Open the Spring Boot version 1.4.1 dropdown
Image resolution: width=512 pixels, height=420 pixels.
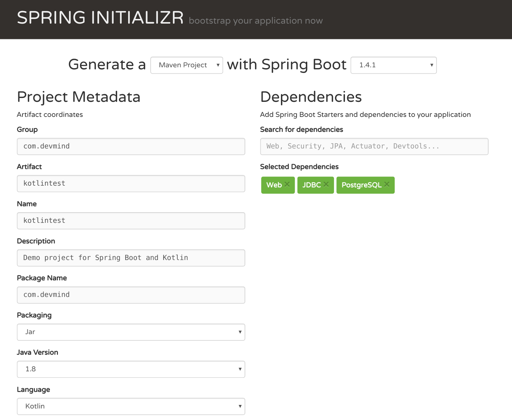point(394,65)
